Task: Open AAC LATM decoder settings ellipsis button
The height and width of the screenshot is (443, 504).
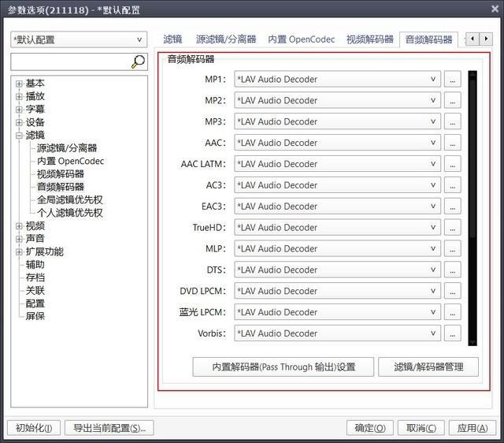Action: click(x=452, y=164)
